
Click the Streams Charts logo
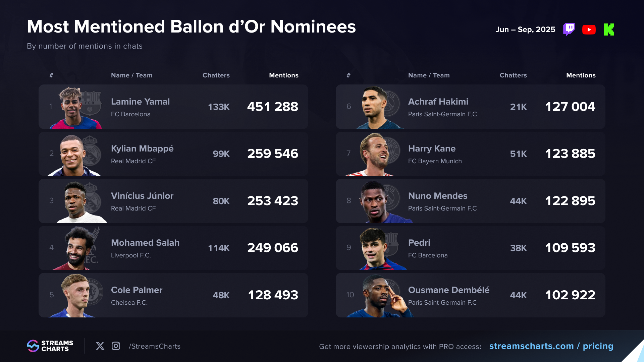(x=50, y=346)
